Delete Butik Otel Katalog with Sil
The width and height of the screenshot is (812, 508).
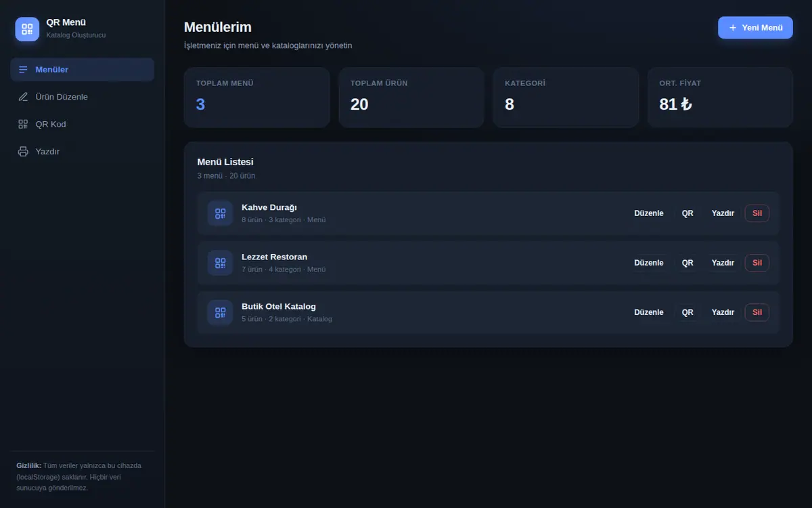point(757,312)
